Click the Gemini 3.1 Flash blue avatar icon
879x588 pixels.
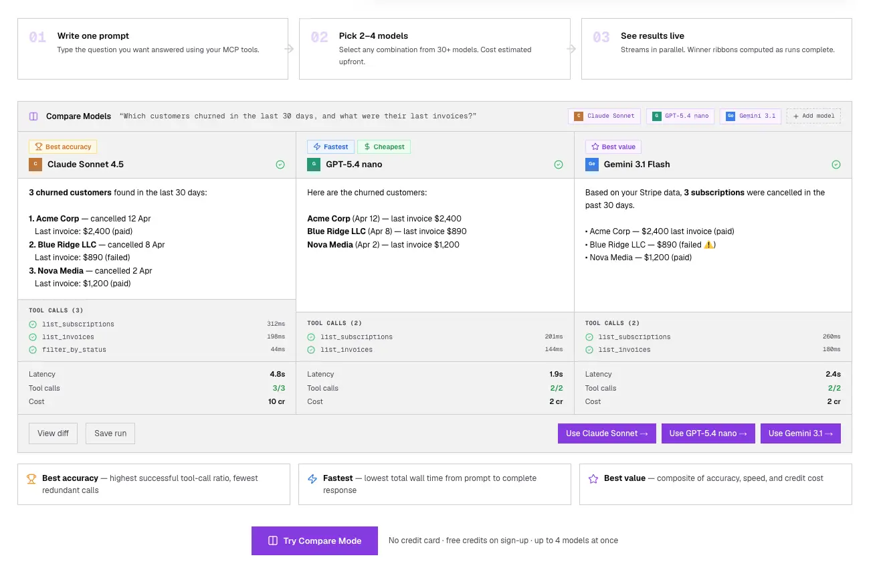(x=591, y=165)
